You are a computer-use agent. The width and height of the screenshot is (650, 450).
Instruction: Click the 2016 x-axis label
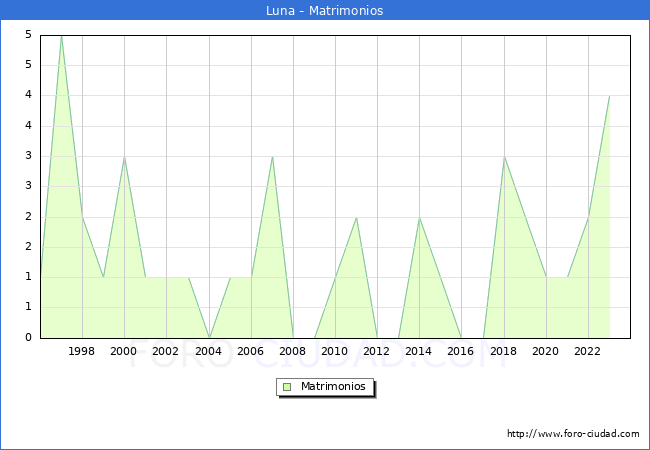click(x=461, y=351)
